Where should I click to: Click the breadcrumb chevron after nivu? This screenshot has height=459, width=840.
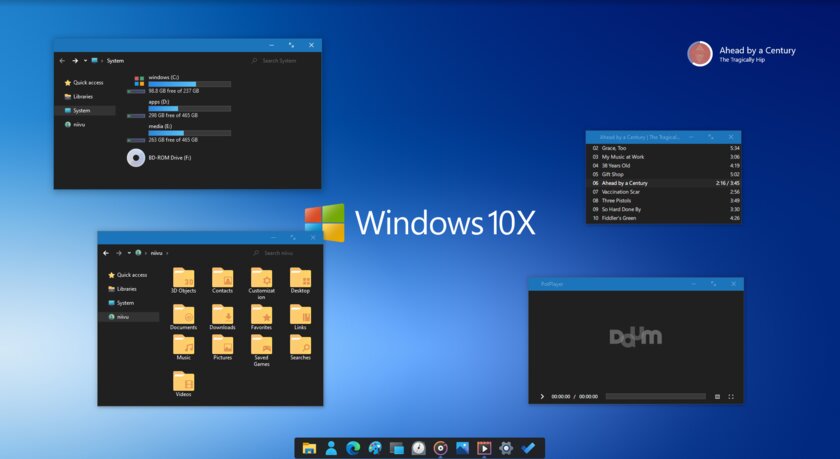click(x=167, y=253)
